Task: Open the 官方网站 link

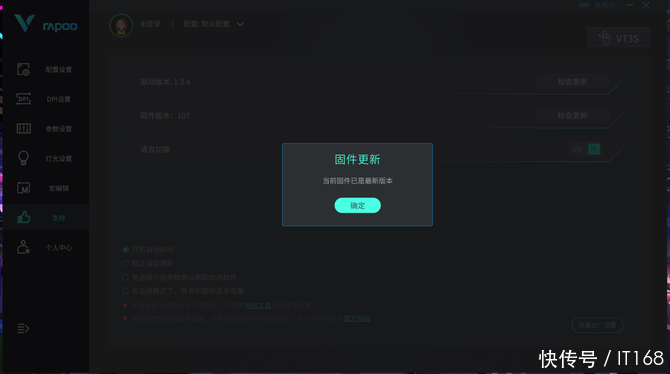Action: 357,318
